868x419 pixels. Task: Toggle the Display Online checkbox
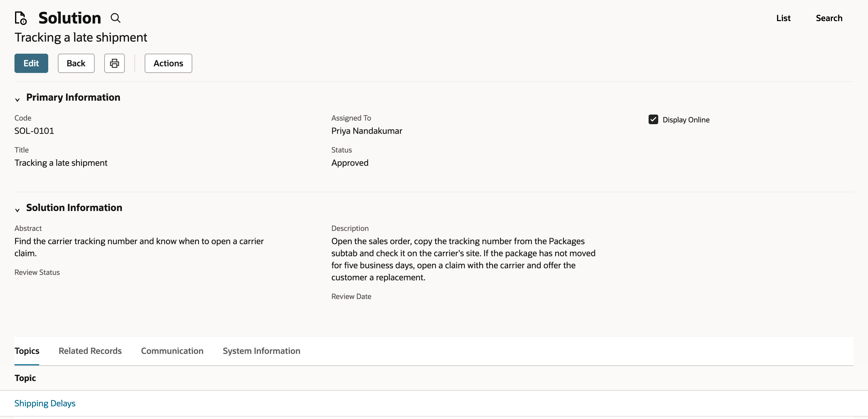pos(653,119)
